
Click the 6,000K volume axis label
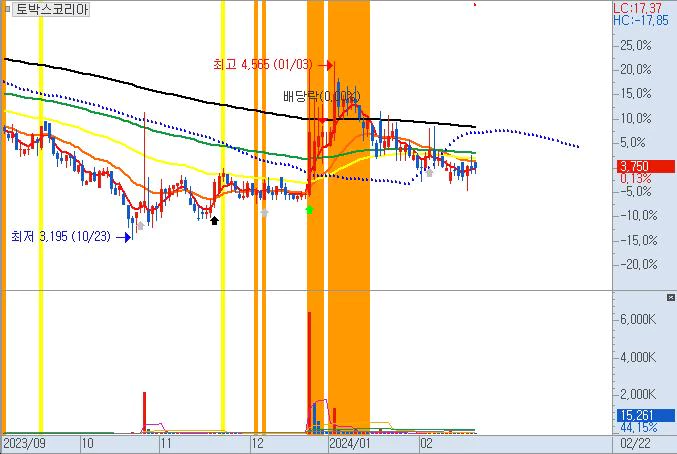click(x=638, y=319)
